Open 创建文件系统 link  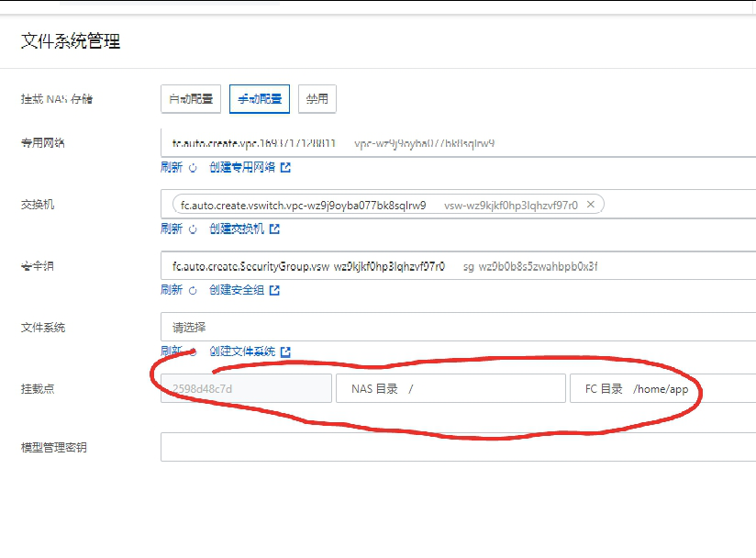(x=242, y=352)
